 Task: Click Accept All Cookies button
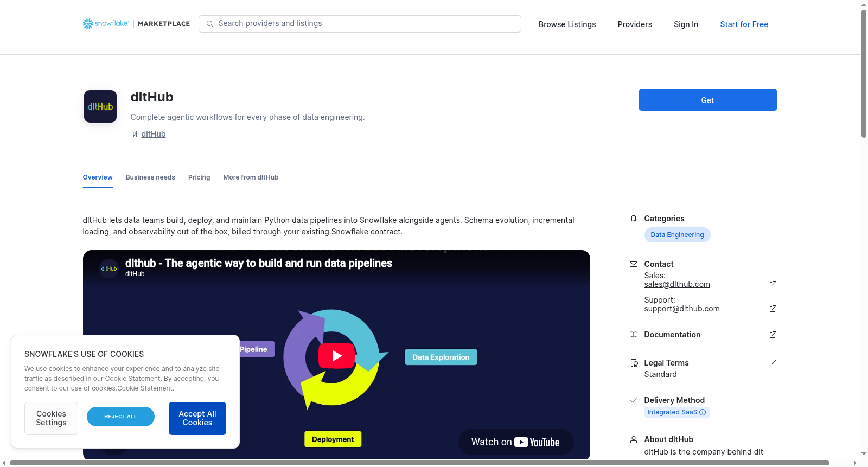point(197,418)
